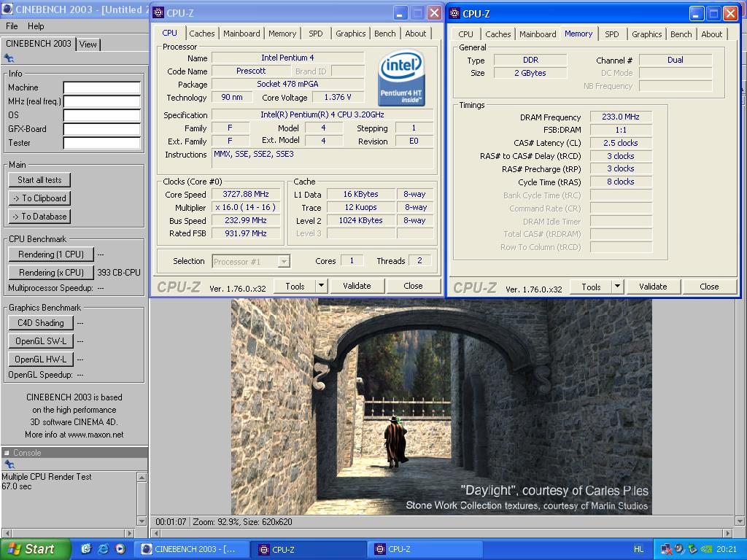Switch to CPU tab in right CPU-Z

point(465,34)
